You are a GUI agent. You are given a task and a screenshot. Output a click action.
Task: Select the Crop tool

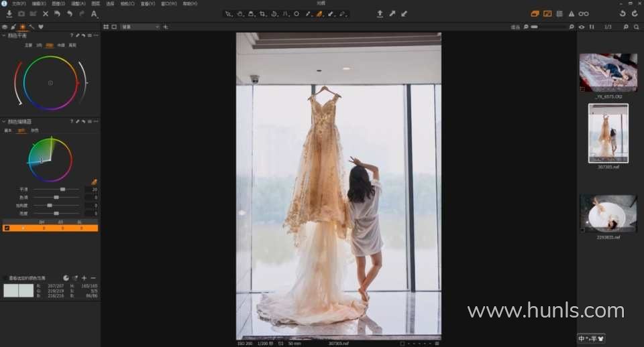[x=262, y=14]
